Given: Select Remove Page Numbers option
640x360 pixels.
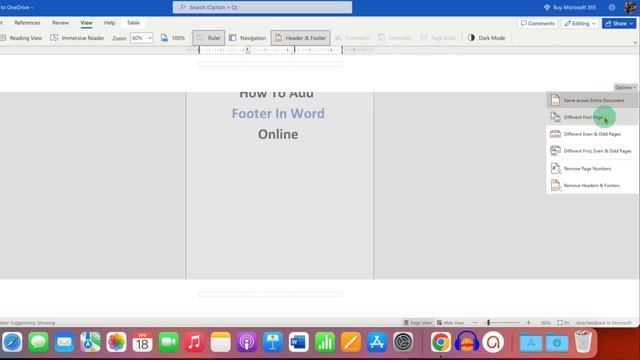Looking at the screenshot, I should [592, 168].
